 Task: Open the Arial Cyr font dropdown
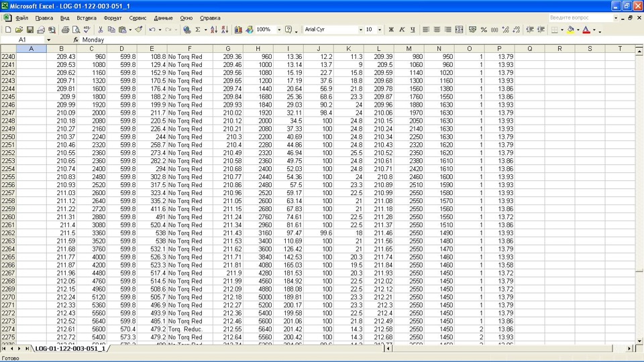pos(361,29)
